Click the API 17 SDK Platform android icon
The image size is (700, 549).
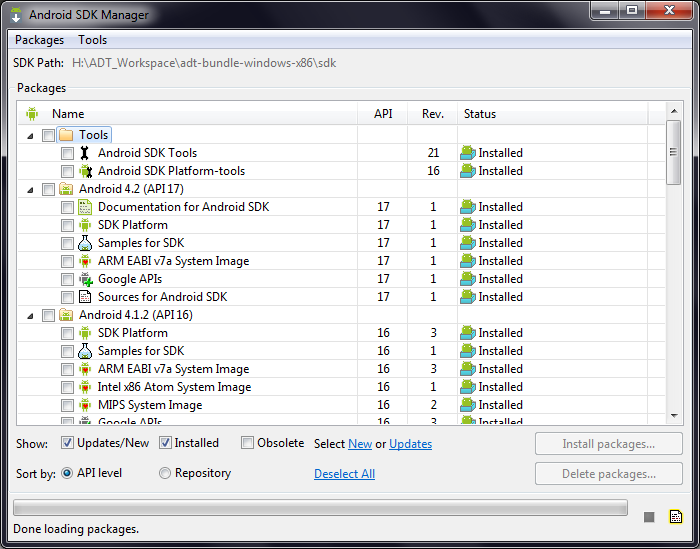[85, 225]
